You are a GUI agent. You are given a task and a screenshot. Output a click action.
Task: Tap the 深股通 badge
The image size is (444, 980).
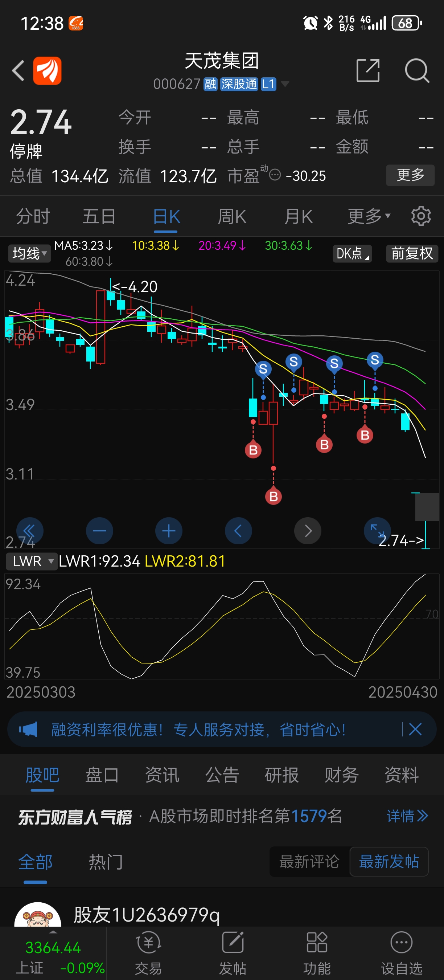(x=239, y=84)
